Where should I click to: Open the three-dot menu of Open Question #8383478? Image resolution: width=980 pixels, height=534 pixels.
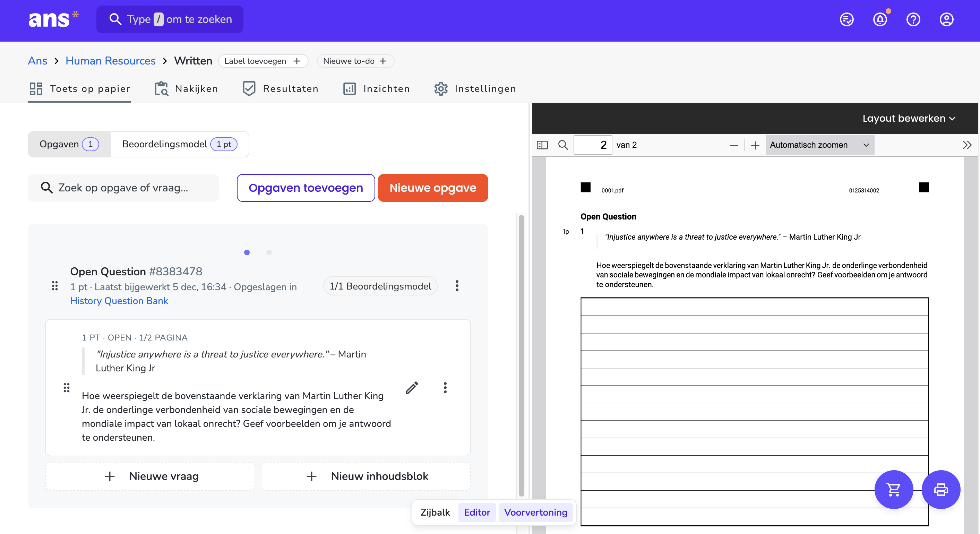[x=457, y=286]
